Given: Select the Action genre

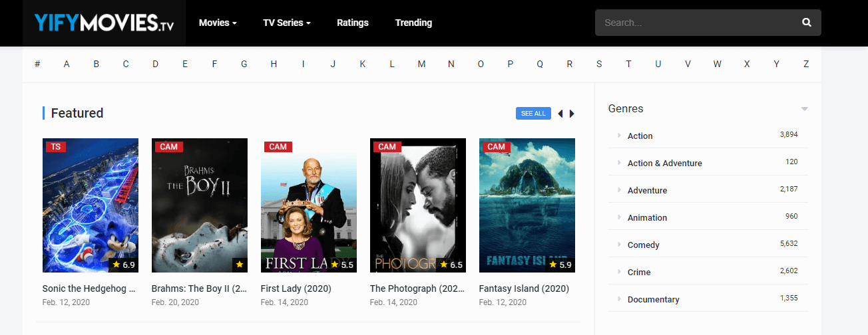Looking at the screenshot, I should 640,136.
